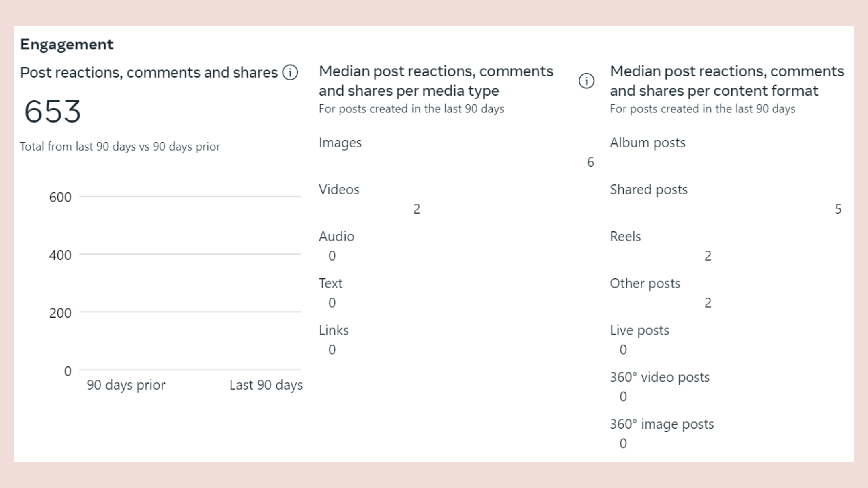Select the Images media type row
This screenshot has height=488, width=868.
(x=340, y=143)
